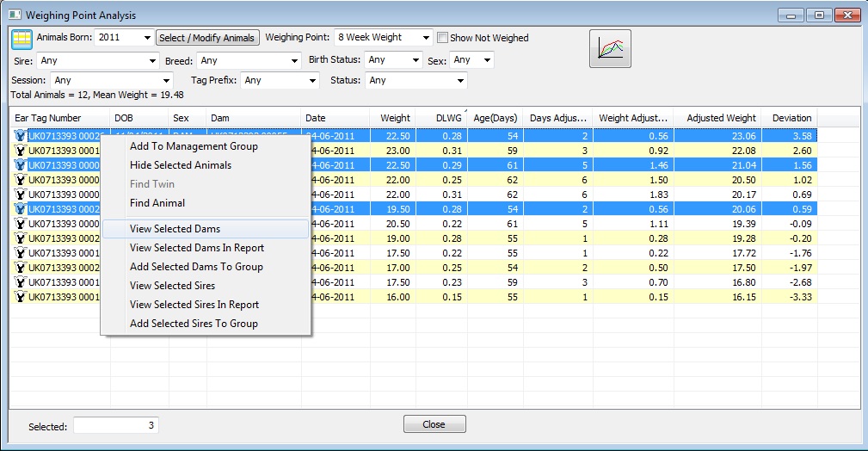Click animal icon in row with deviation 3.58

point(21,136)
